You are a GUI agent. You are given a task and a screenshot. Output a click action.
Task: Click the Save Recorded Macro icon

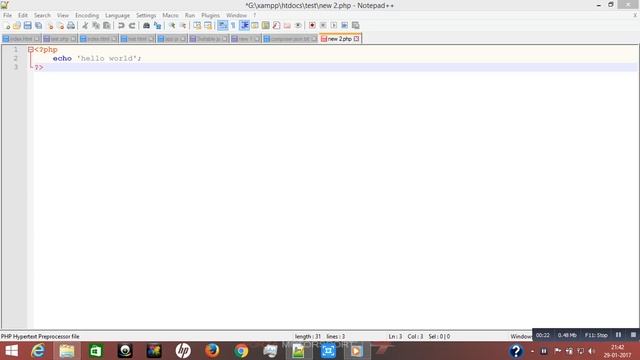(356, 25)
